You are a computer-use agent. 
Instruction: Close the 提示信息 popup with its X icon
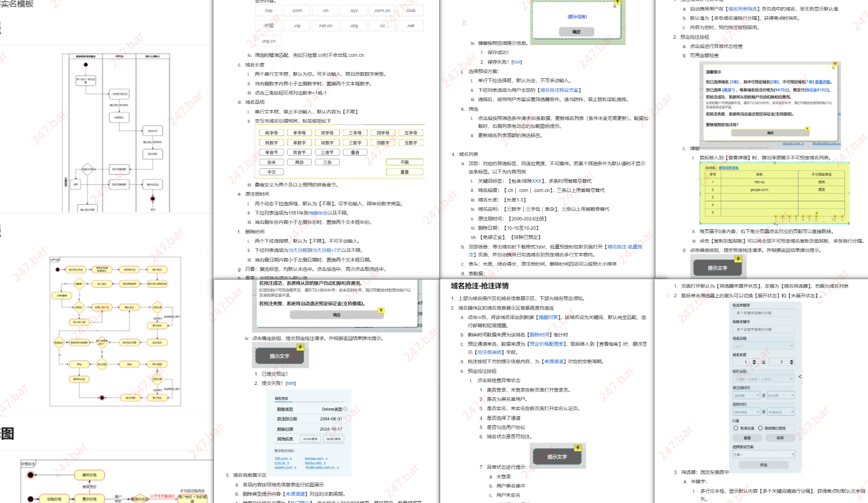[615, 6]
